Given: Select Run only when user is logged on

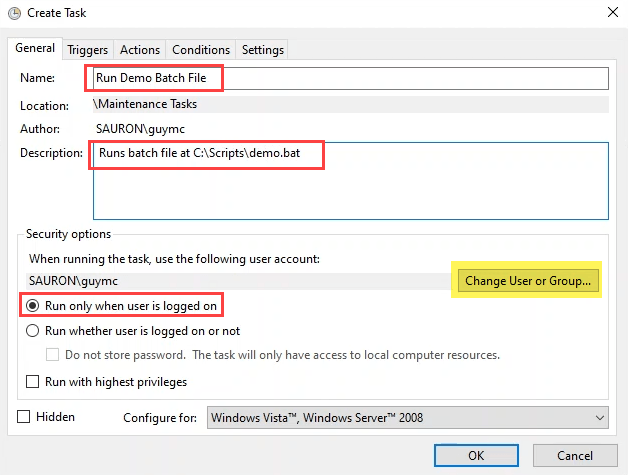Looking at the screenshot, I should (34, 305).
